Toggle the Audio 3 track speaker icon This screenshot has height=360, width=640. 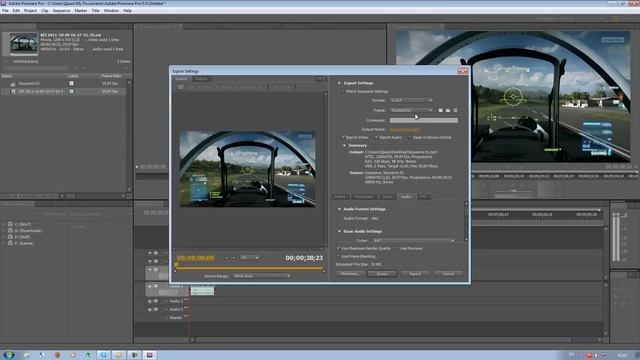[x=149, y=309]
